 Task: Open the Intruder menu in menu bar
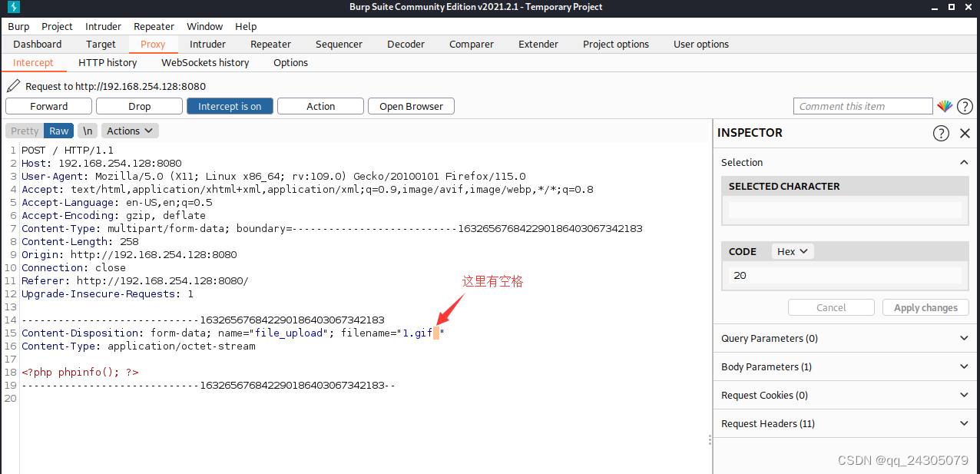[103, 26]
